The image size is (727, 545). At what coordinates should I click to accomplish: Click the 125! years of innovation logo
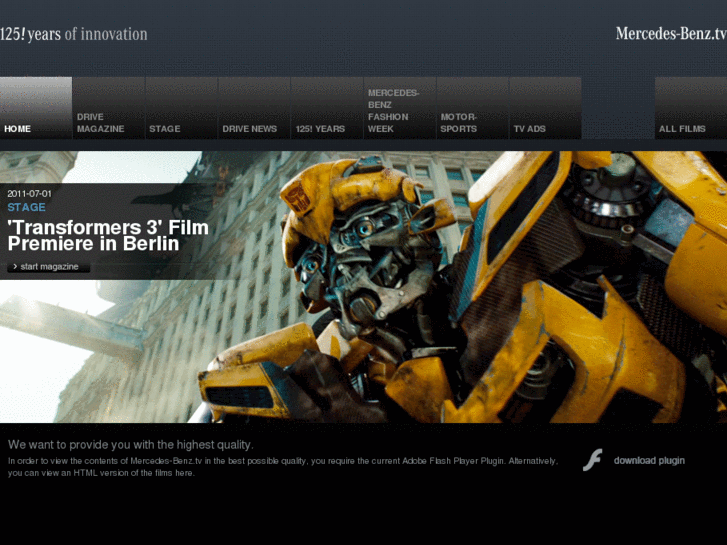pos(74,34)
